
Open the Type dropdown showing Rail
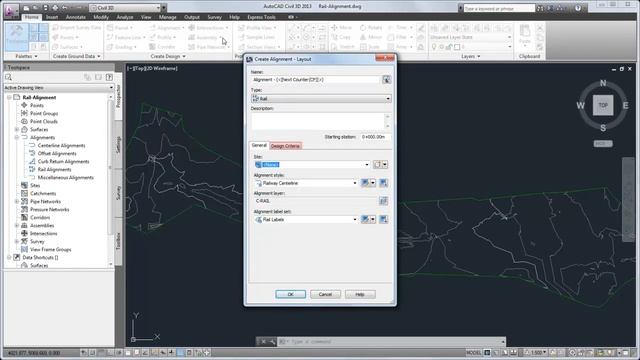[x=321, y=99]
